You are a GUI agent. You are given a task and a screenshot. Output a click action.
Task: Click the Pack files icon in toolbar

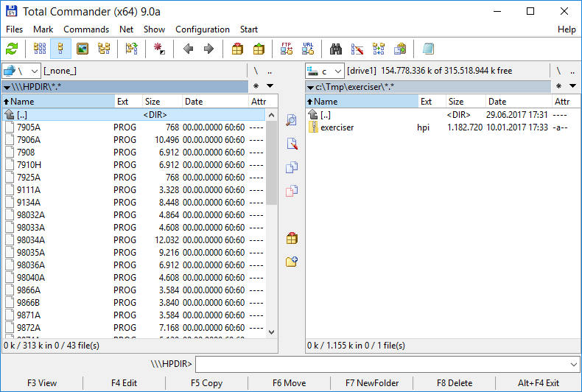pyautogui.click(x=237, y=49)
